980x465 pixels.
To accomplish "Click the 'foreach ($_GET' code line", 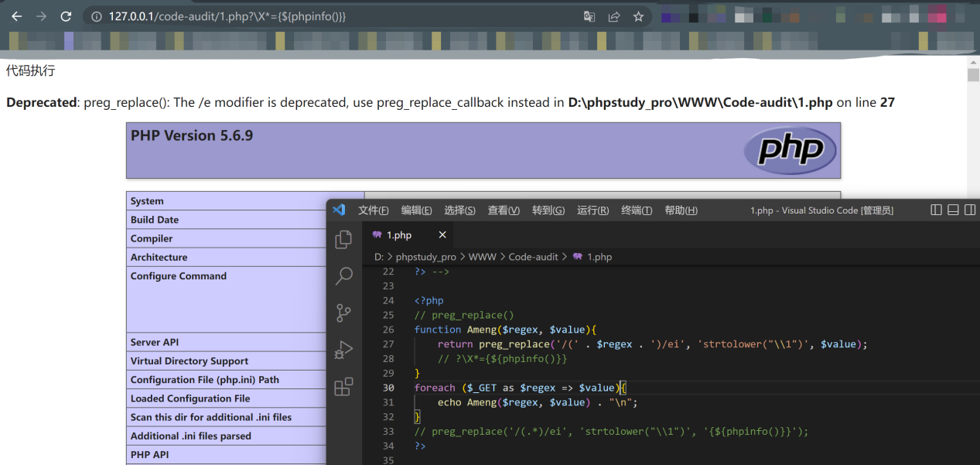I will click(x=520, y=388).
